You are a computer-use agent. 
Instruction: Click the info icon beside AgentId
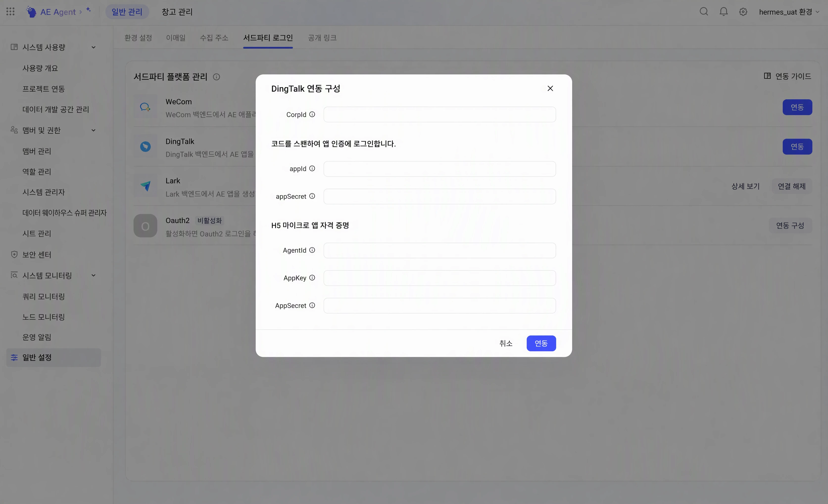click(x=312, y=250)
